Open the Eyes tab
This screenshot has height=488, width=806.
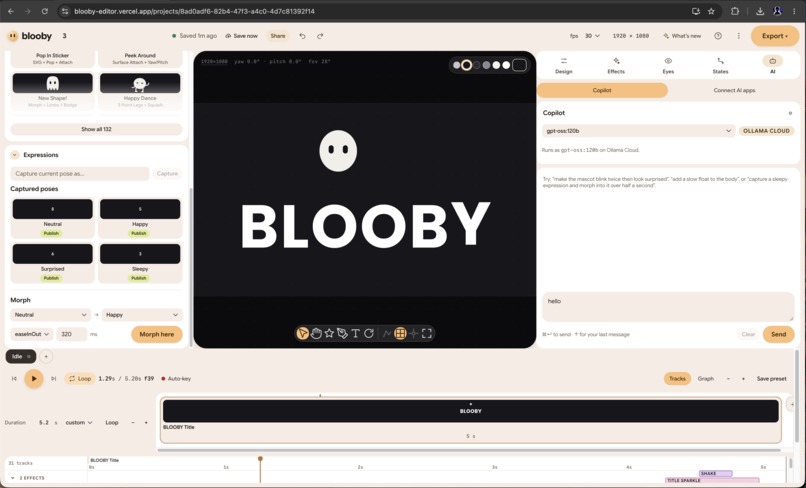tap(668, 65)
